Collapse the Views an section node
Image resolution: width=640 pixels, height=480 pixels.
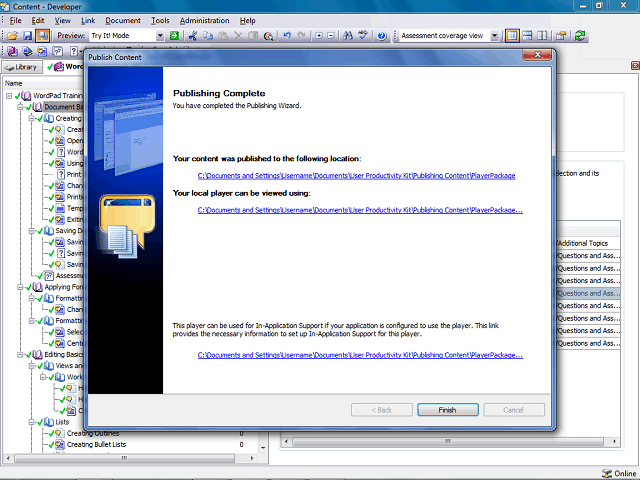pyautogui.click(x=31, y=366)
